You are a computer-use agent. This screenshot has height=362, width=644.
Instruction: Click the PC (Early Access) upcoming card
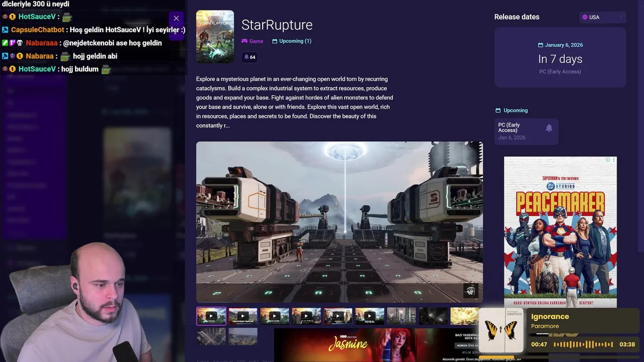click(x=526, y=131)
